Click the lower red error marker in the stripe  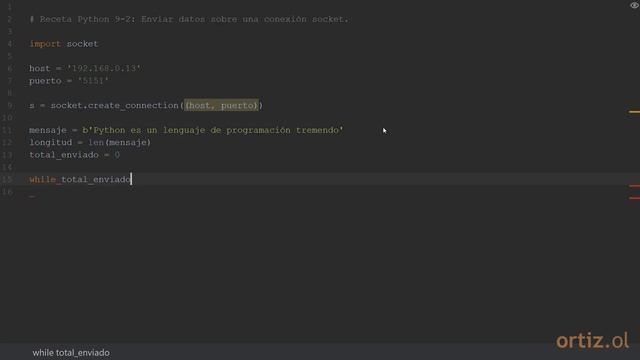[x=634, y=198]
